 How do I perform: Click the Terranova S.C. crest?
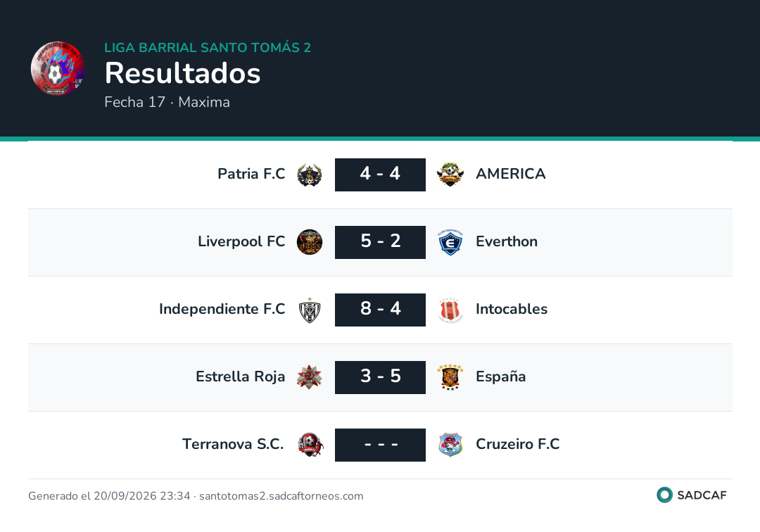tap(310, 445)
